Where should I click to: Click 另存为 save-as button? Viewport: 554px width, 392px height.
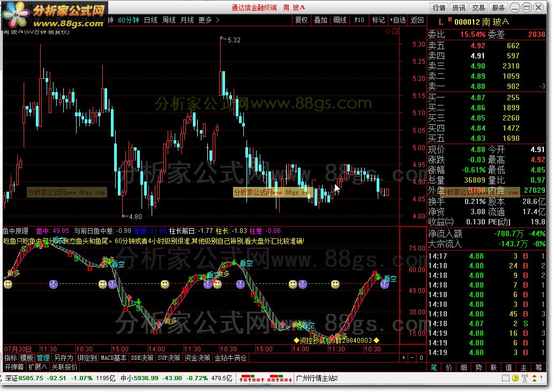pyautogui.click(x=64, y=358)
